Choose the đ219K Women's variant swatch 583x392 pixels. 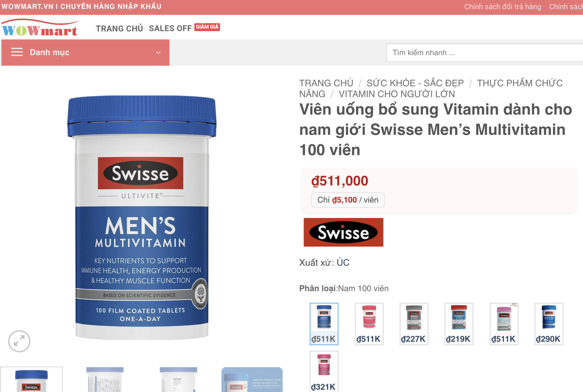[x=459, y=324]
